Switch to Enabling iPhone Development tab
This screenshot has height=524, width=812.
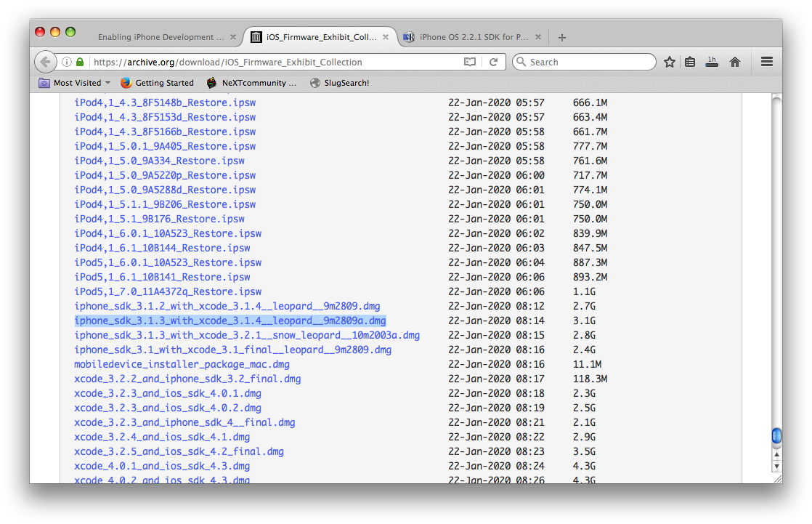(161, 37)
